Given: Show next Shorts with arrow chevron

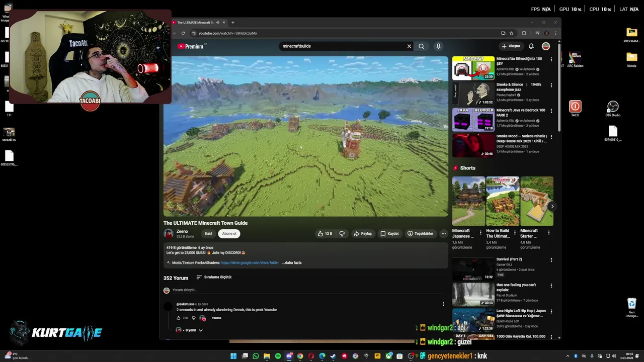Looking at the screenshot, I should coord(552,206).
